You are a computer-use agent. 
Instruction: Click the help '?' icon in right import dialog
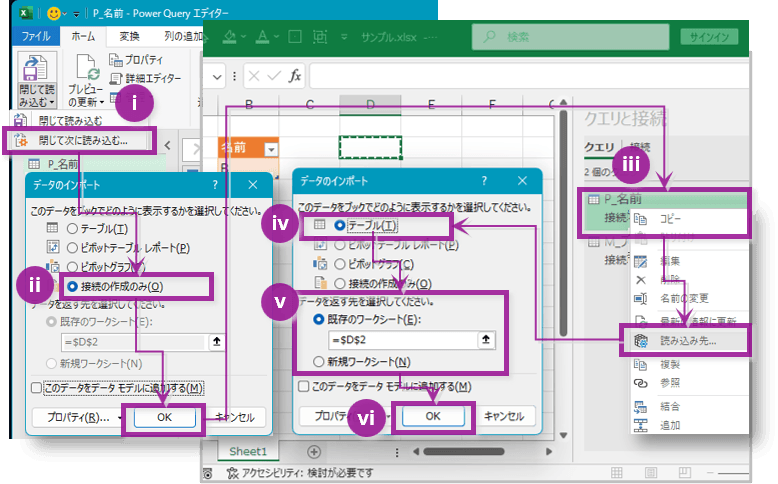(485, 182)
